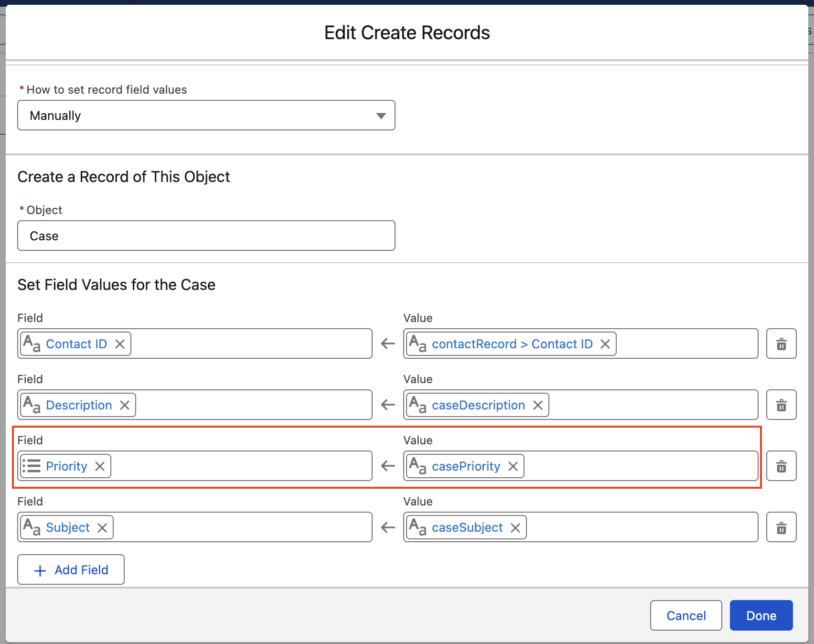Select the caseSubject value text
Viewport: 814px width, 644px height.
point(467,527)
